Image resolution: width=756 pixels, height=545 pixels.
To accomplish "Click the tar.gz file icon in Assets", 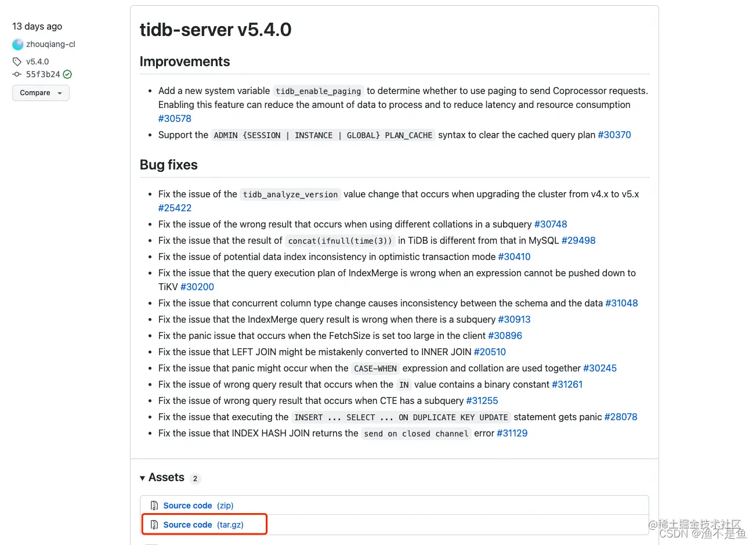I will tap(154, 525).
